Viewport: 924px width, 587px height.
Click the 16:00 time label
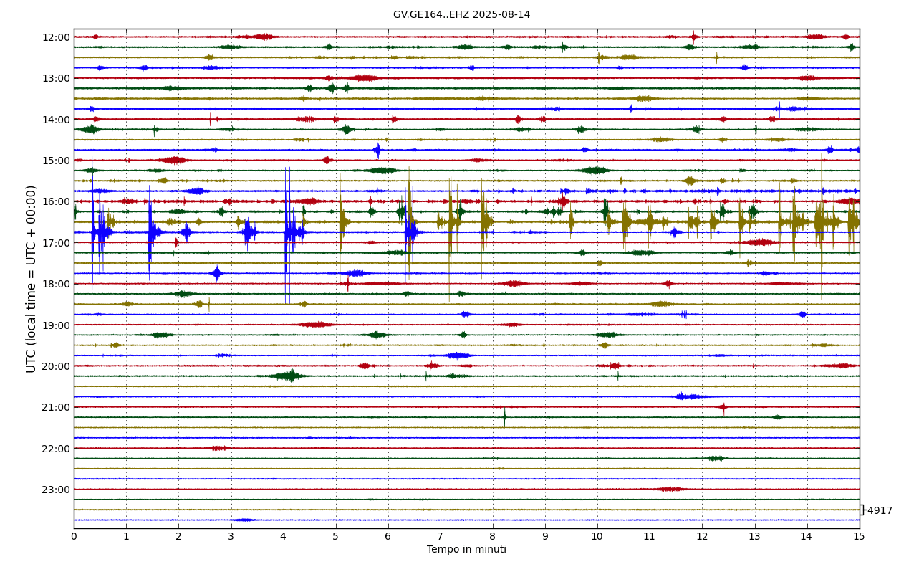click(x=56, y=201)
